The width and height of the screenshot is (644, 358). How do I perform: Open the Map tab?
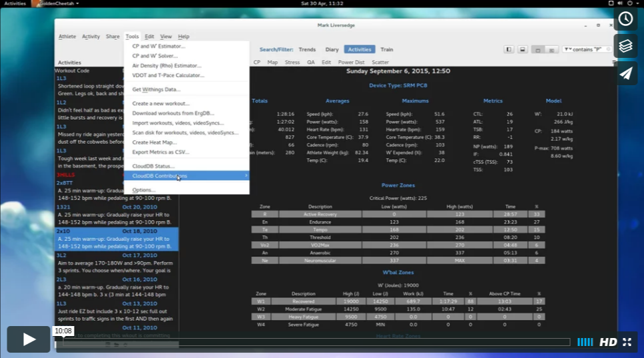coord(272,63)
